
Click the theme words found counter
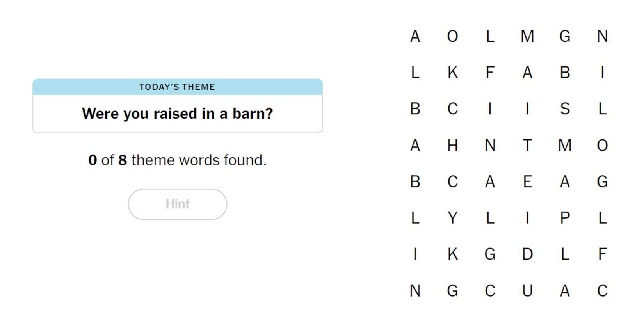pyautogui.click(x=177, y=160)
